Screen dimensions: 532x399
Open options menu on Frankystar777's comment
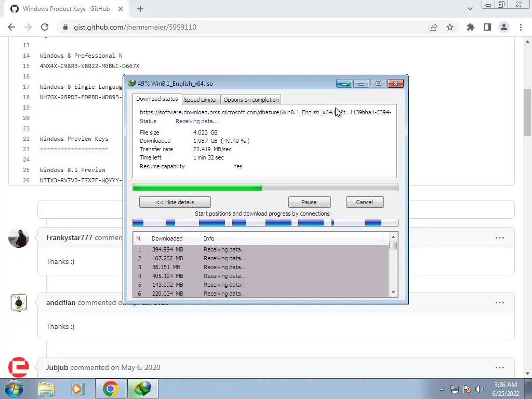click(500, 237)
